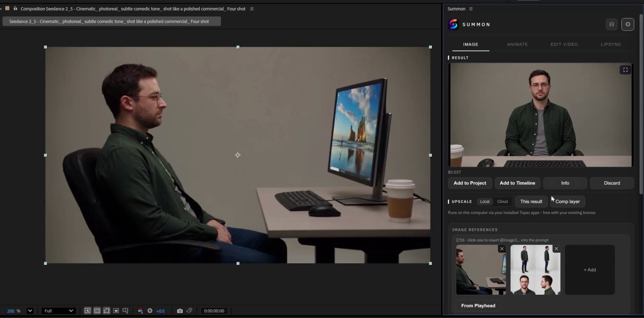644x318 pixels.
Task: Switch to the IMAGE tab
Action: tap(471, 44)
